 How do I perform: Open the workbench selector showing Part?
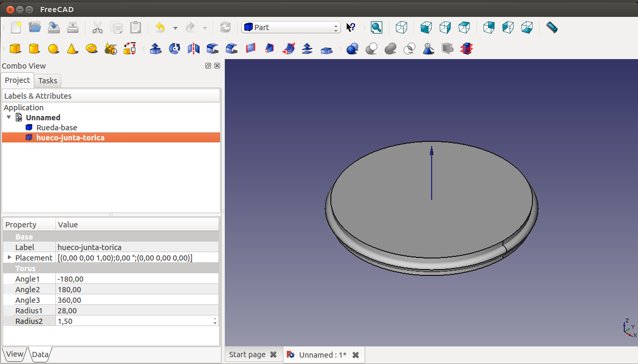pyautogui.click(x=291, y=27)
